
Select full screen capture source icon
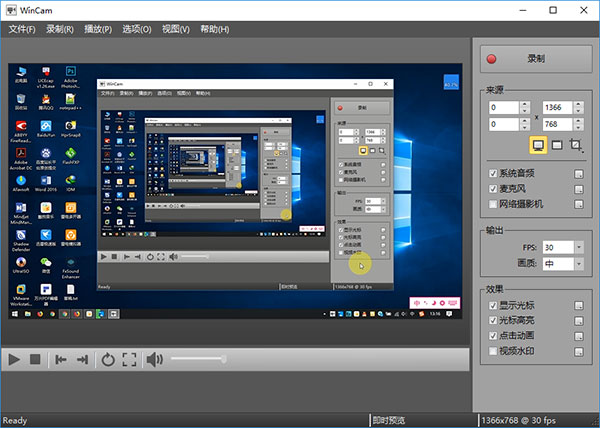point(538,145)
